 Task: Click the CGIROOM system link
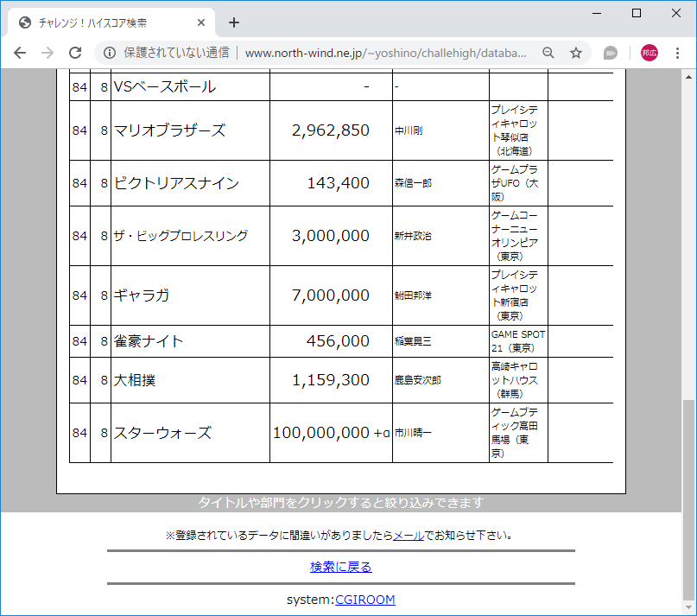[365, 600]
